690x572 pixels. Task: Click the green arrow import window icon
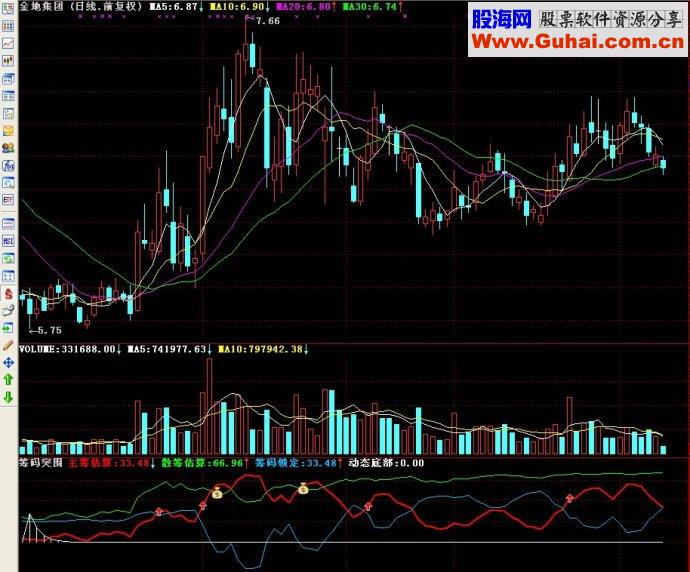tap(8, 328)
